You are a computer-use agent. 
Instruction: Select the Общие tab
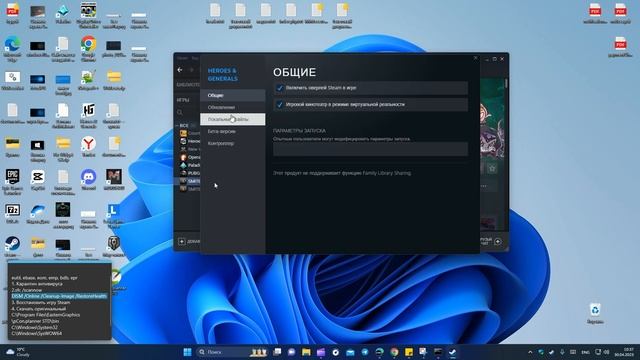[x=233, y=95]
